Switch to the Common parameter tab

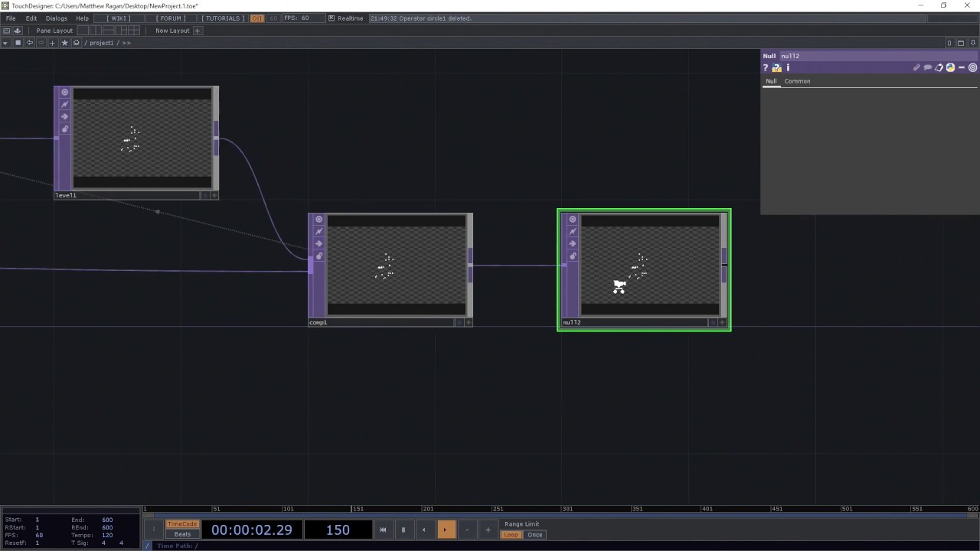click(x=797, y=81)
